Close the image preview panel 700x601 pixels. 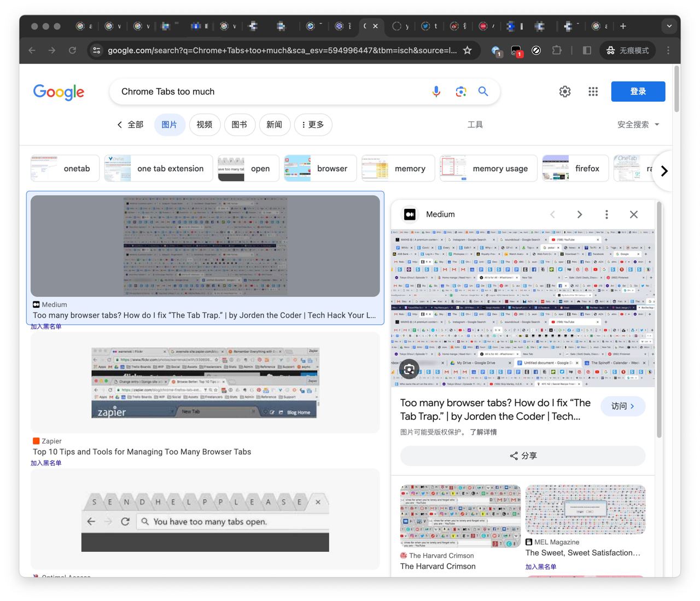(x=634, y=214)
